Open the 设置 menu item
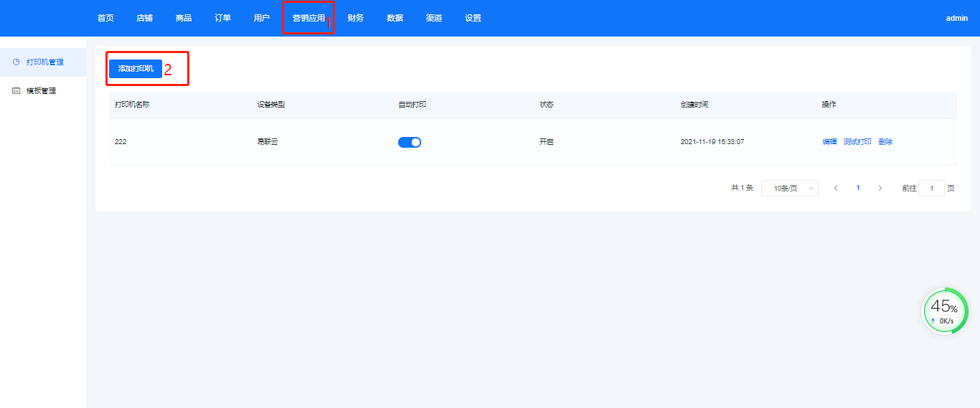This screenshot has width=980, height=408. 473,18
